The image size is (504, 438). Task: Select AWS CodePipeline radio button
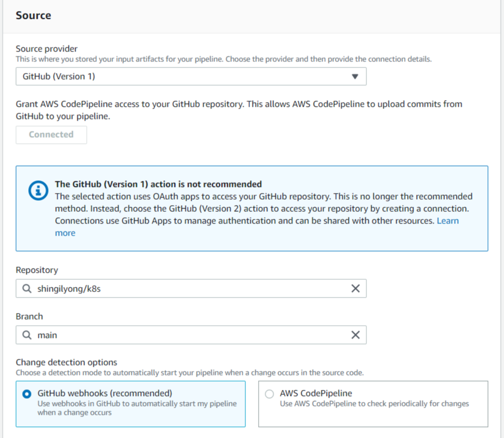[x=269, y=394]
